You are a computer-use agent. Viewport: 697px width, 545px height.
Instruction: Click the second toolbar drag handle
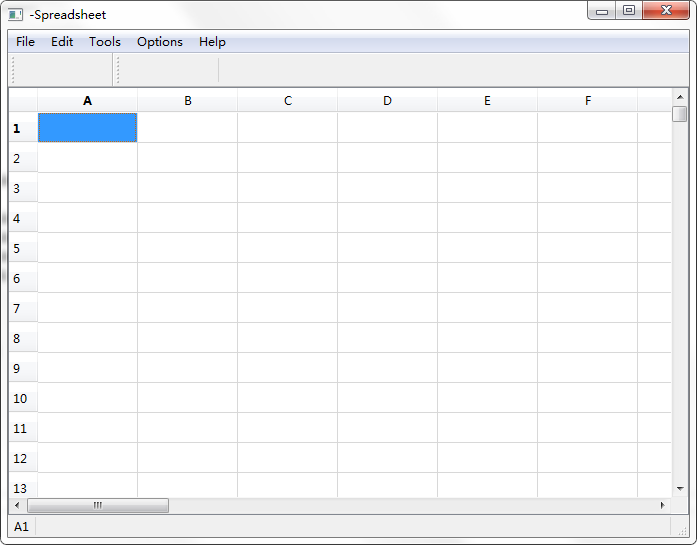pos(118,70)
